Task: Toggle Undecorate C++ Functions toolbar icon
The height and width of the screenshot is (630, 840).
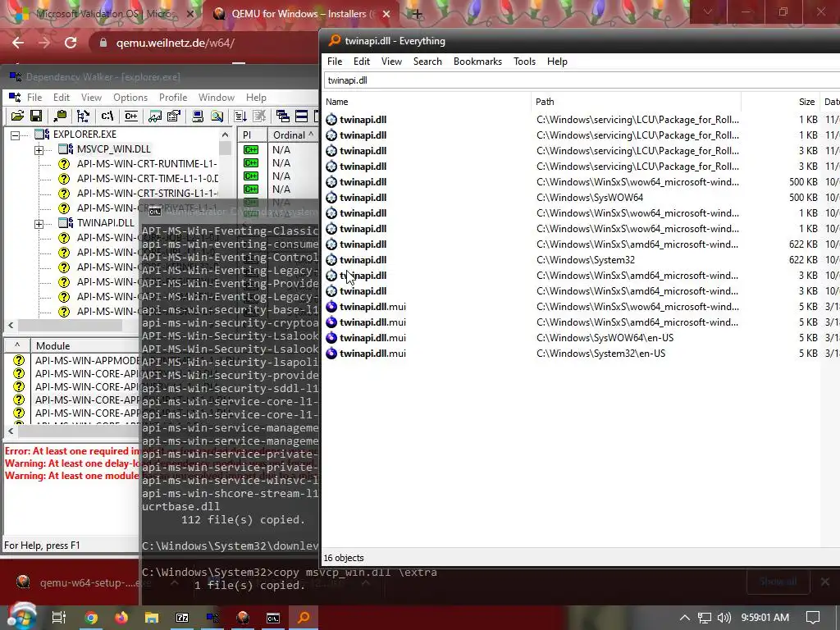Action: pyautogui.click(x=130, y=116)
